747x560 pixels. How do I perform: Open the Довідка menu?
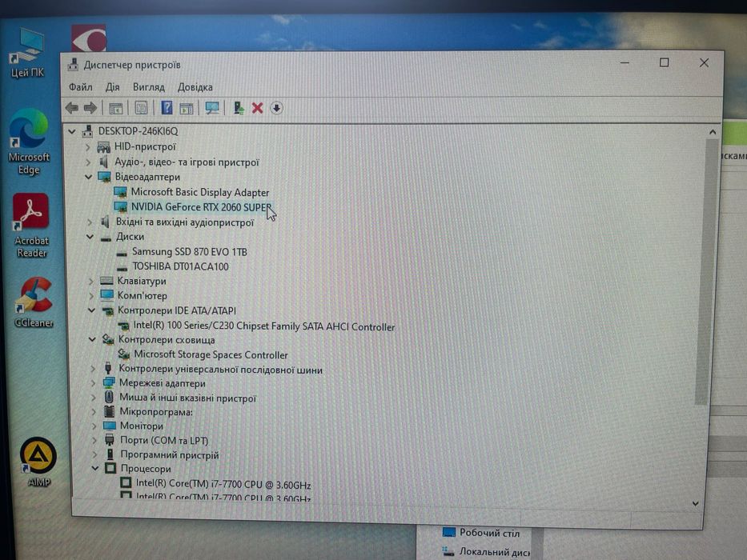point(195,87)
